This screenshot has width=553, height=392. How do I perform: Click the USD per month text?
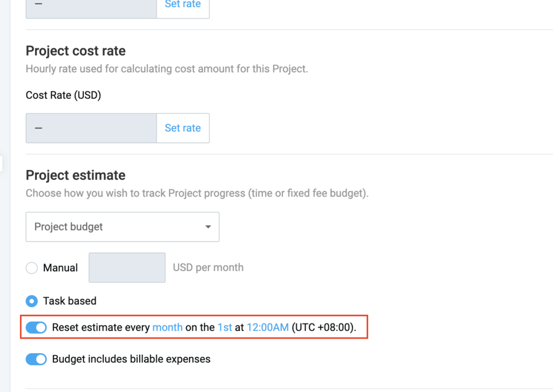click(x=208, y=267)
